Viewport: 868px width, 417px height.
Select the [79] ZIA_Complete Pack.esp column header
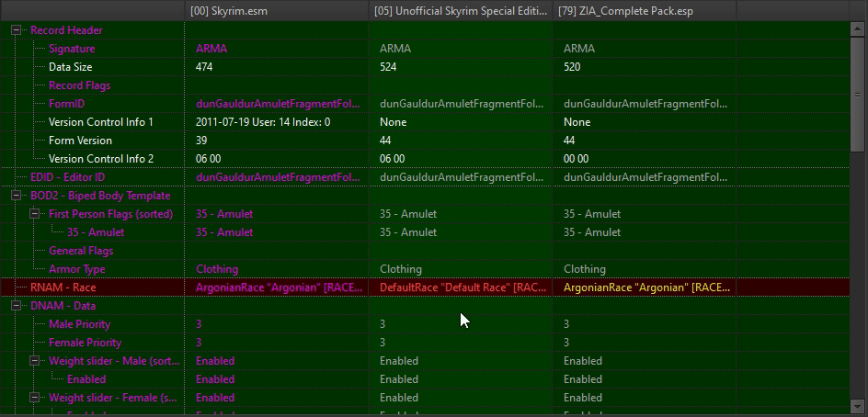[644, 10]
